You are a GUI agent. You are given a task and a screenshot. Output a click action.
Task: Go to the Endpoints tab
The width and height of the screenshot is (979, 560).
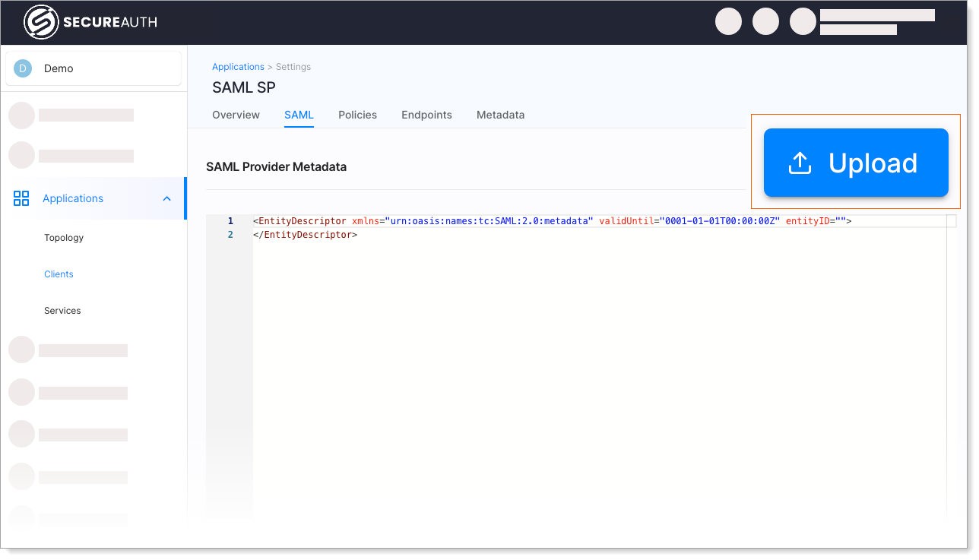426,115
